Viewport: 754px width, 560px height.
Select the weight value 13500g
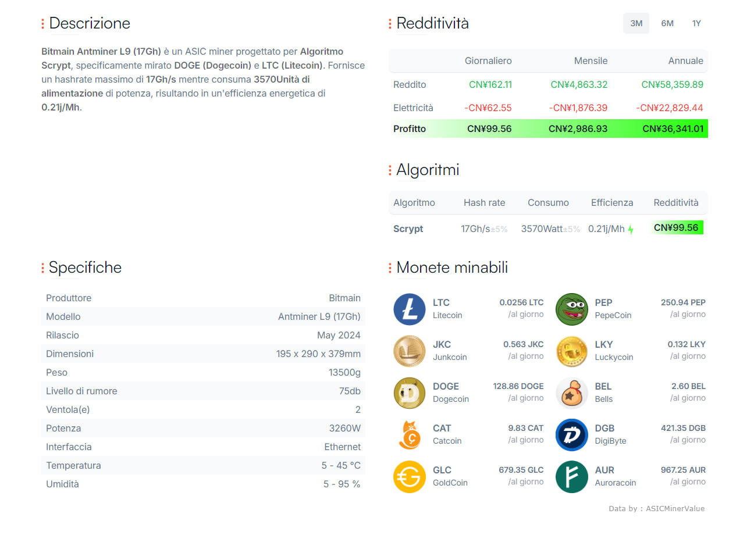tap(344, 373)
